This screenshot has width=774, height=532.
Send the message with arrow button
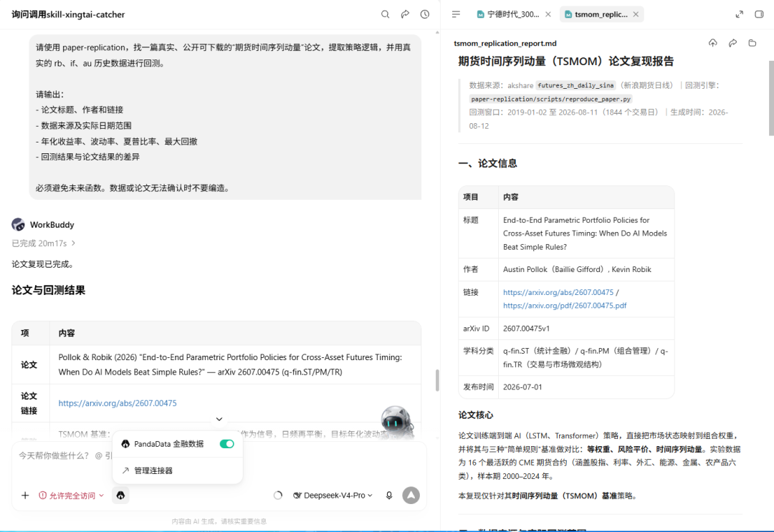[411, 495]
